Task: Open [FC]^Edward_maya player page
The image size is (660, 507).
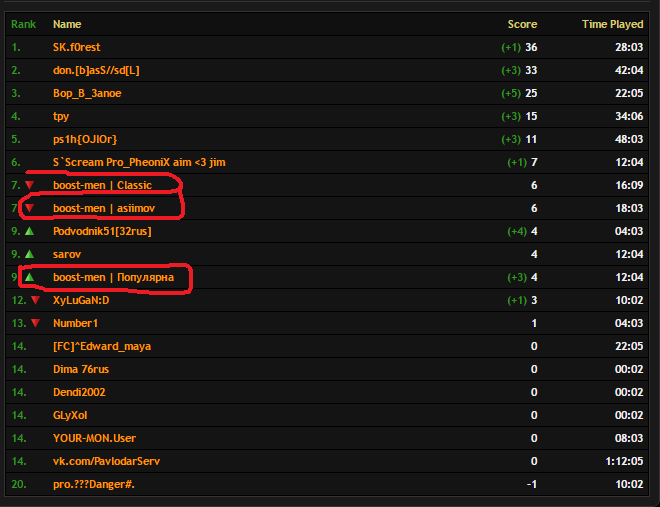Action: 102,346
